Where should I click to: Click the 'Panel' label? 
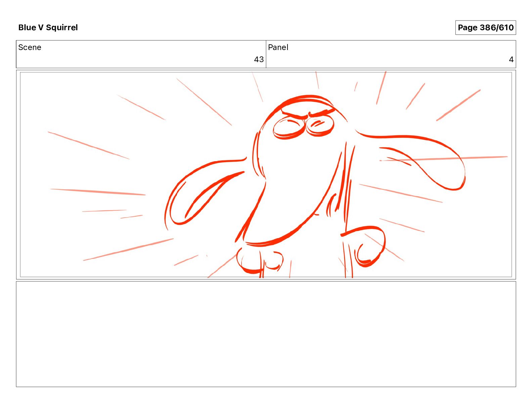[278, 47]
